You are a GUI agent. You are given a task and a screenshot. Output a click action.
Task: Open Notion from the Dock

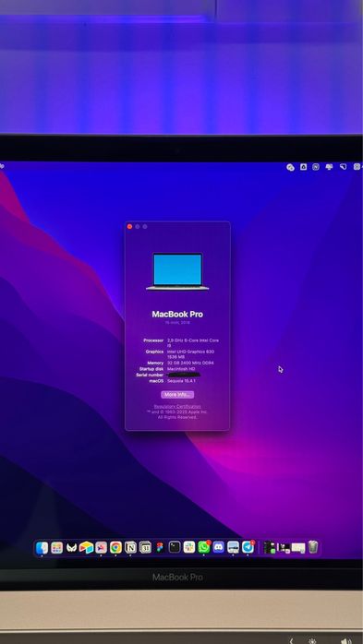pos(131,547)
